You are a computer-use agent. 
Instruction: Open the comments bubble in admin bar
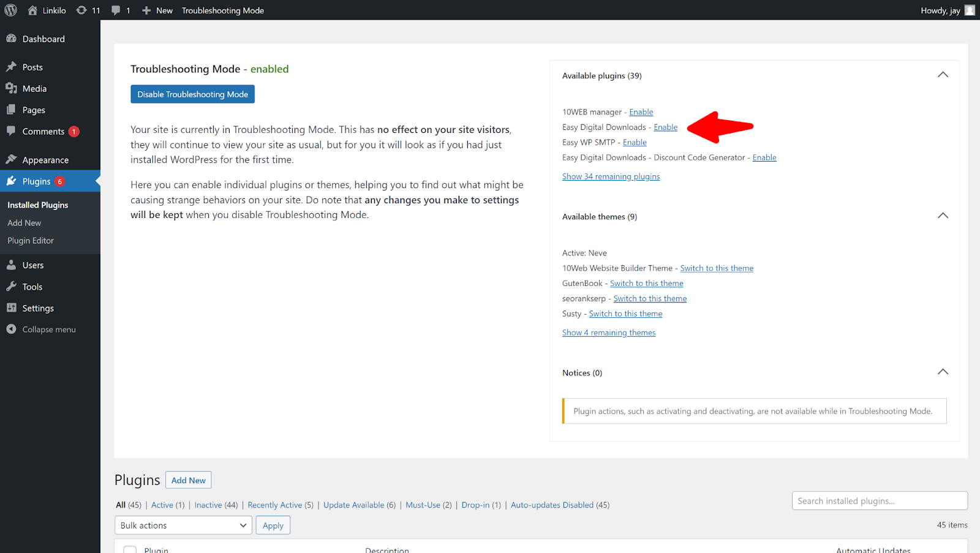(116, 10)
